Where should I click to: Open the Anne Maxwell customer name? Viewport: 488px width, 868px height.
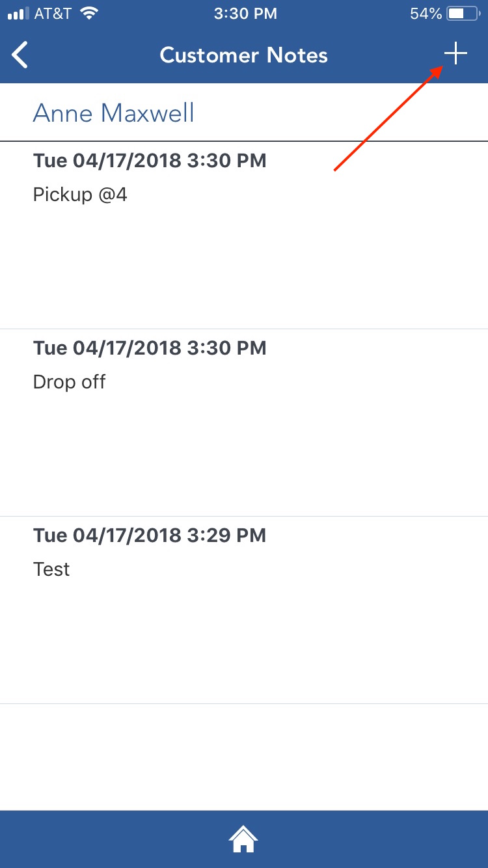point(113,113)
